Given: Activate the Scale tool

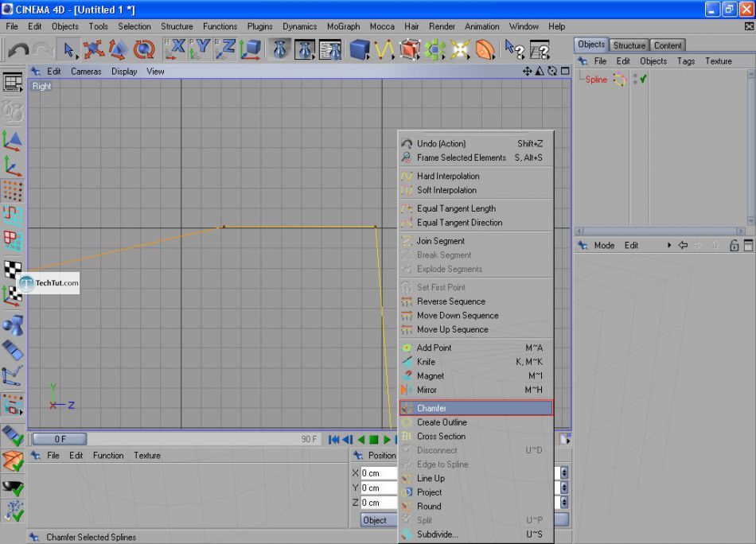Looking at the screenshot, I should pyautogui.click(x=118, y=49).
